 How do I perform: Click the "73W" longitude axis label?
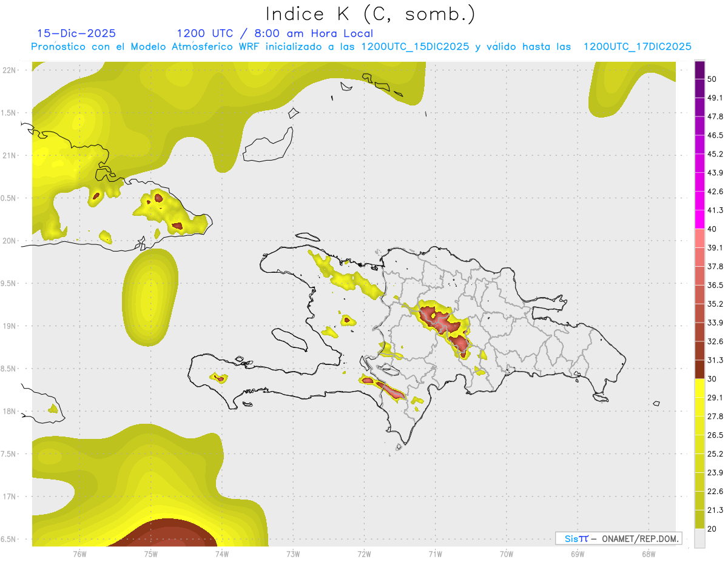[292, 554]
